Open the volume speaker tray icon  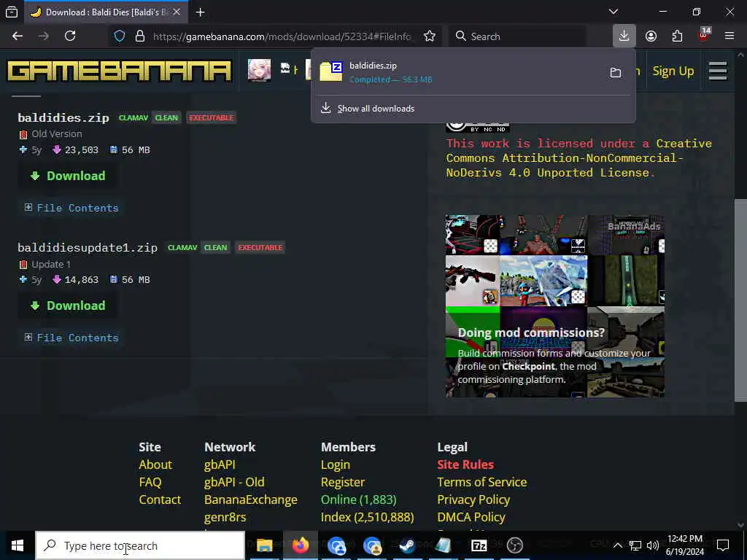coord(653,545)
